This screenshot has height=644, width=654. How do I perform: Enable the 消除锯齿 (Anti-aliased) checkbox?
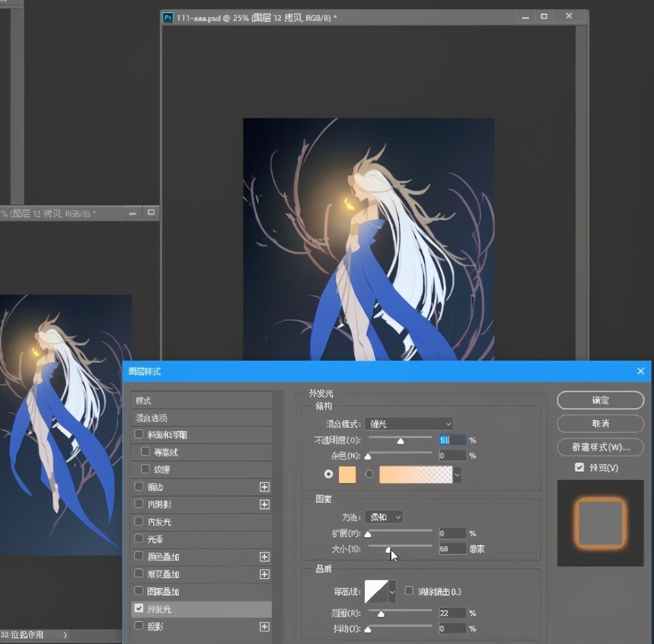point(409,591)
